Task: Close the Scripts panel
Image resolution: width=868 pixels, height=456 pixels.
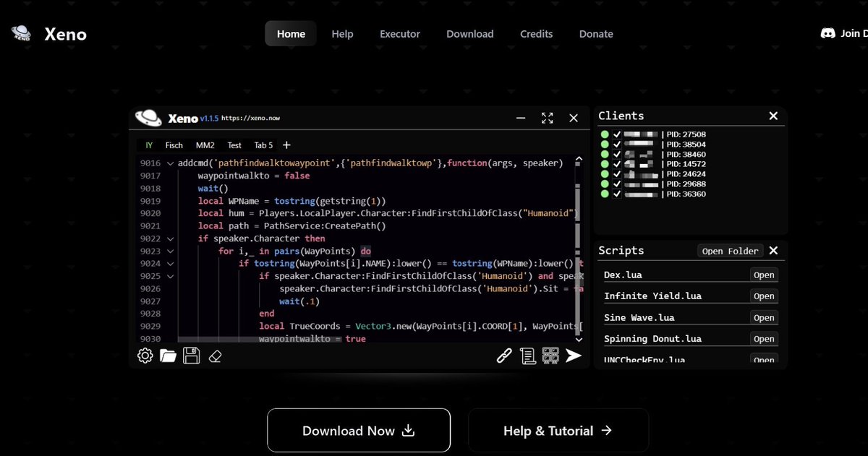Action: tap(773, 251)
